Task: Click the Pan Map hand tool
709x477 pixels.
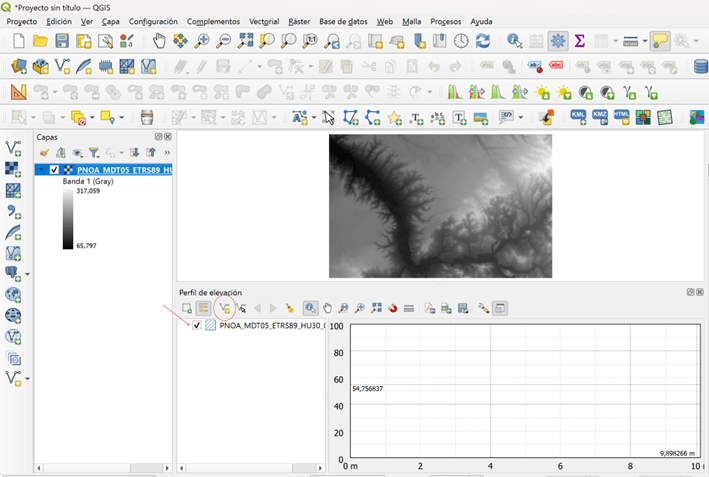Action: click(x=159, y=41)
